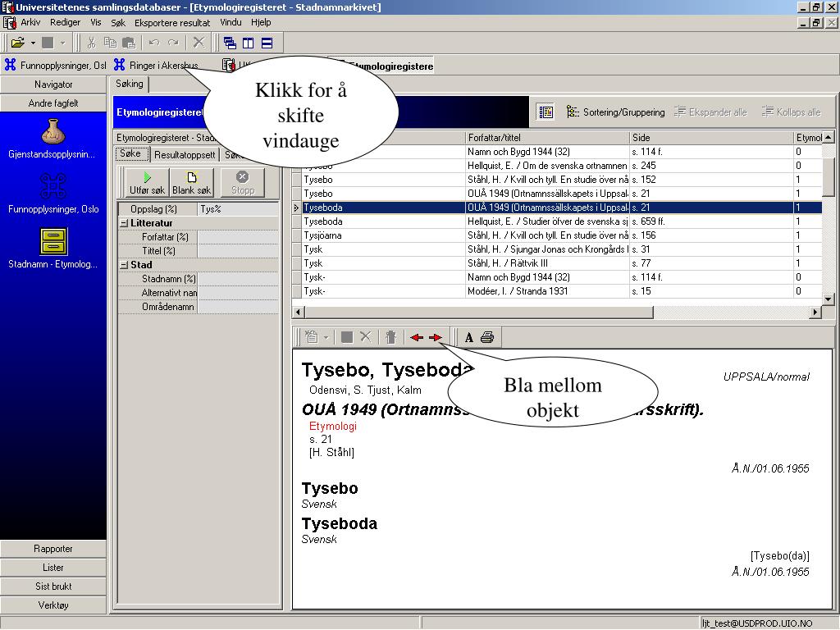Sort by the Side column header
This screenshot has width=840, height=630.
click(x=711, y=138)
